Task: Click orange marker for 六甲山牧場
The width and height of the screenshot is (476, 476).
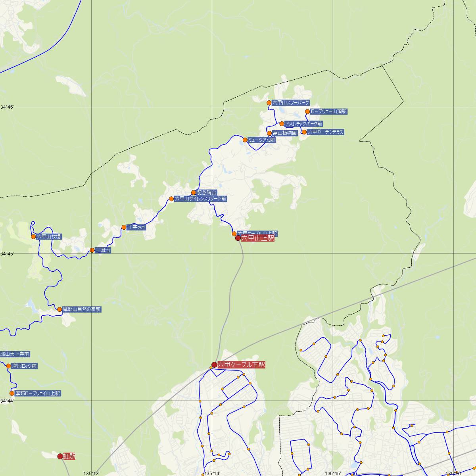Action: click(x=34, y=237)
